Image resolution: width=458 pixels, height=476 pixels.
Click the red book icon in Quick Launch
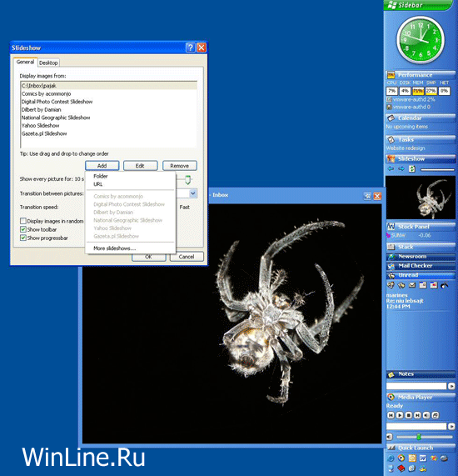click(401, 468)
